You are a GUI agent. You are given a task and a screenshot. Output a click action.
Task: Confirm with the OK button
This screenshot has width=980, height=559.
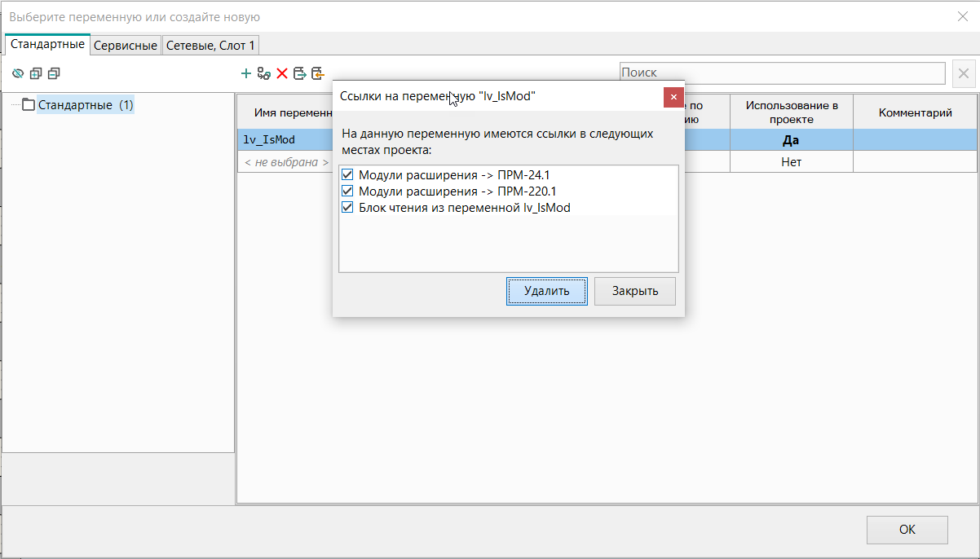point(907,530)
